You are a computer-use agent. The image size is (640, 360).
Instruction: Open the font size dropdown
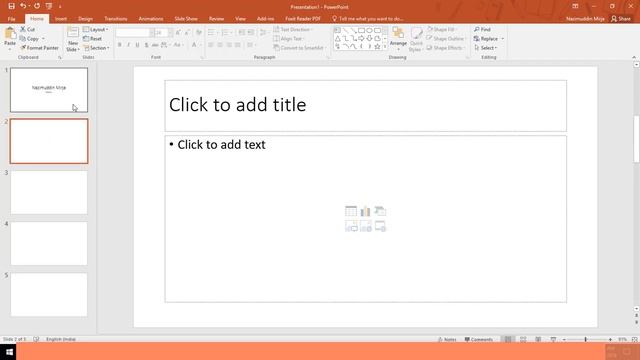[171, 33]
